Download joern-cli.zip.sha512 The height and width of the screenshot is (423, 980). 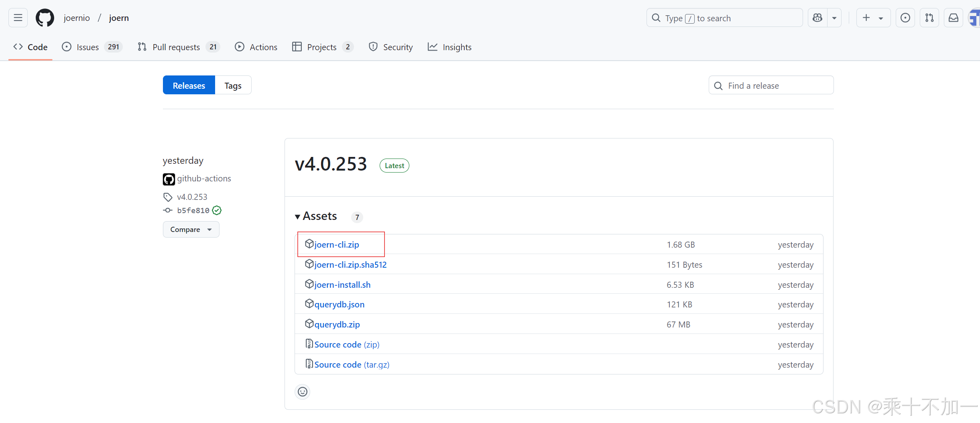(350, 264)
